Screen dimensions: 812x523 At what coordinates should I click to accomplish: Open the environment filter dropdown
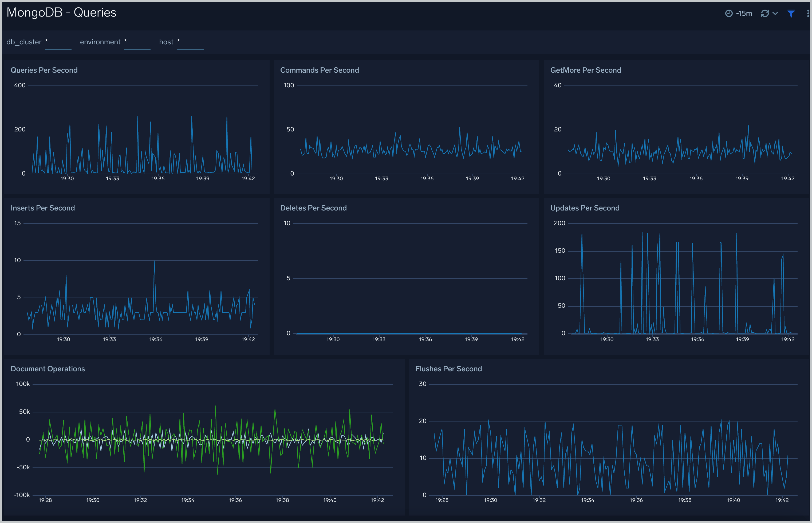pyautogui.click(x=137, y=42)
